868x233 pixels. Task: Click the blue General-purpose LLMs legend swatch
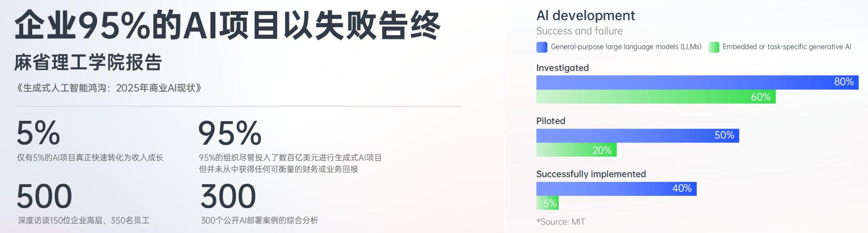[x=541, y=47]
